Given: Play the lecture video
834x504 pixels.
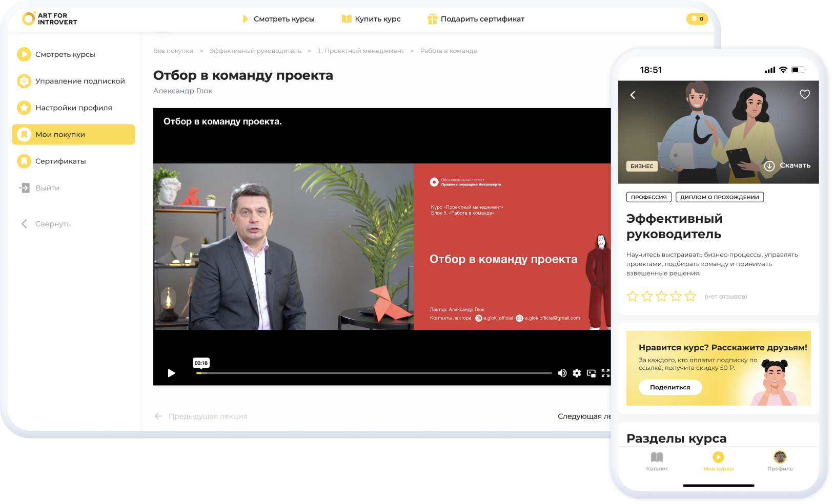Looking at the screenshot, I should pyautogui.click(x=172, y=373).
